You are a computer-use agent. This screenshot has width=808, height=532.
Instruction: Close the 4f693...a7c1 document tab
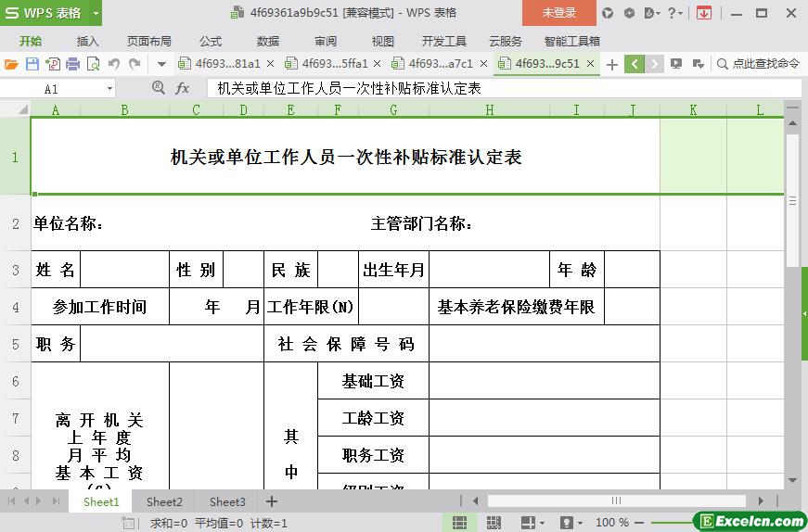click(x=483, y=64)
